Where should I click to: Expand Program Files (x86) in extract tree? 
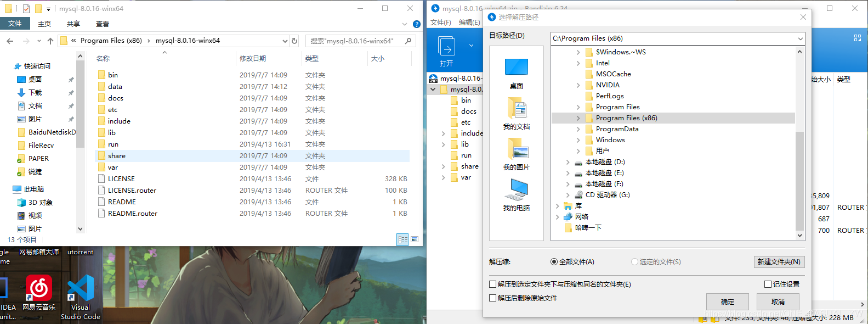(578, 118)
